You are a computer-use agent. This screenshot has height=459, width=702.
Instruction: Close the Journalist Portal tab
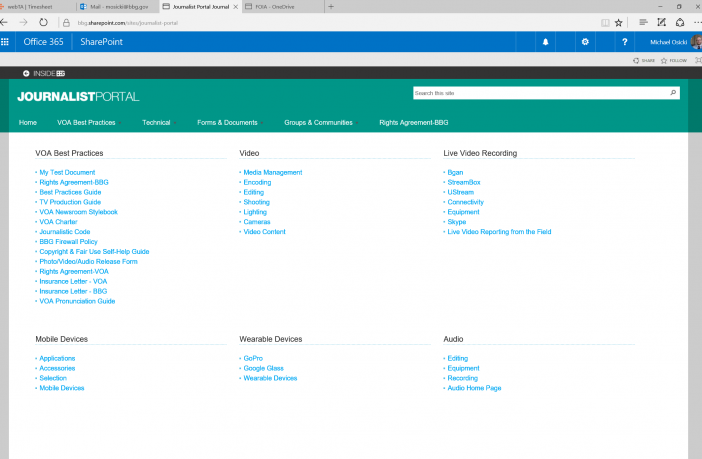235,7
